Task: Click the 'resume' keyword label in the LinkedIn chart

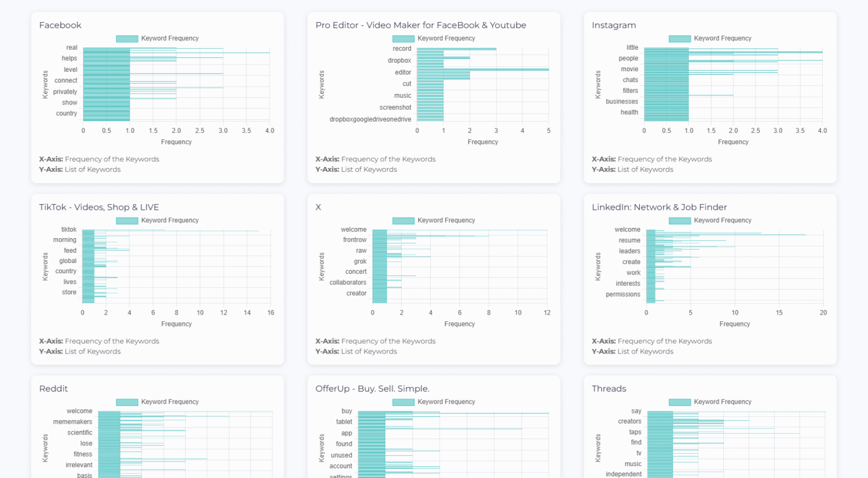Action: (629, 240)
